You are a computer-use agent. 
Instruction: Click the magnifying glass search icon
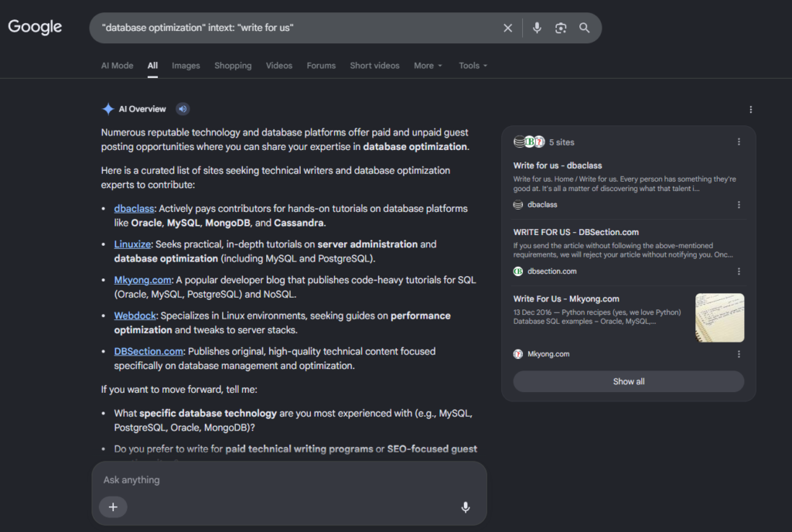pyautogui.click(x=585, y=29)
